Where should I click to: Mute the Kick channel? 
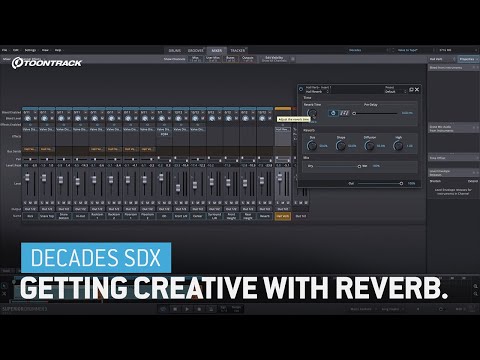30,203
